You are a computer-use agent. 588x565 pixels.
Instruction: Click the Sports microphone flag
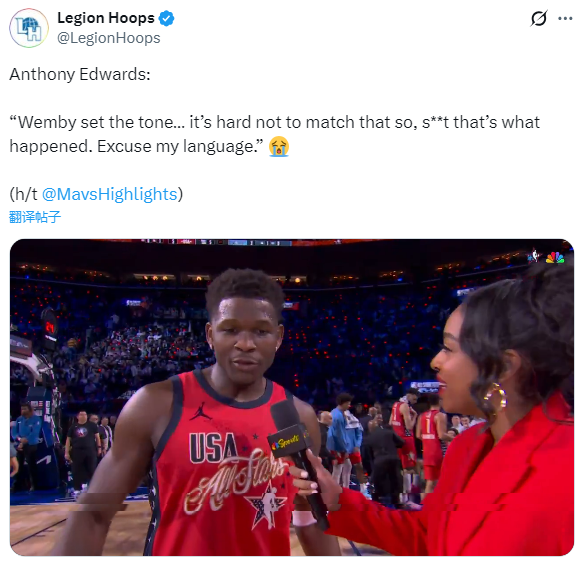pos(288,442)
